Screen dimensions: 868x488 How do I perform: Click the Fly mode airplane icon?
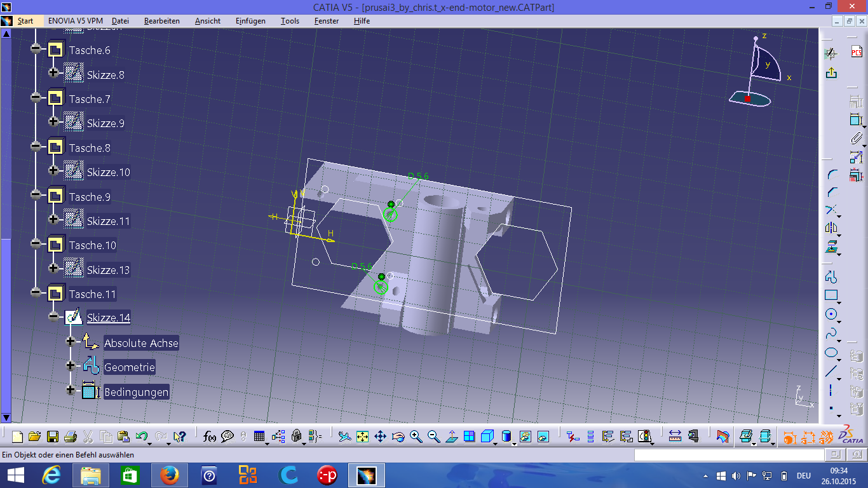coord(344,437)
